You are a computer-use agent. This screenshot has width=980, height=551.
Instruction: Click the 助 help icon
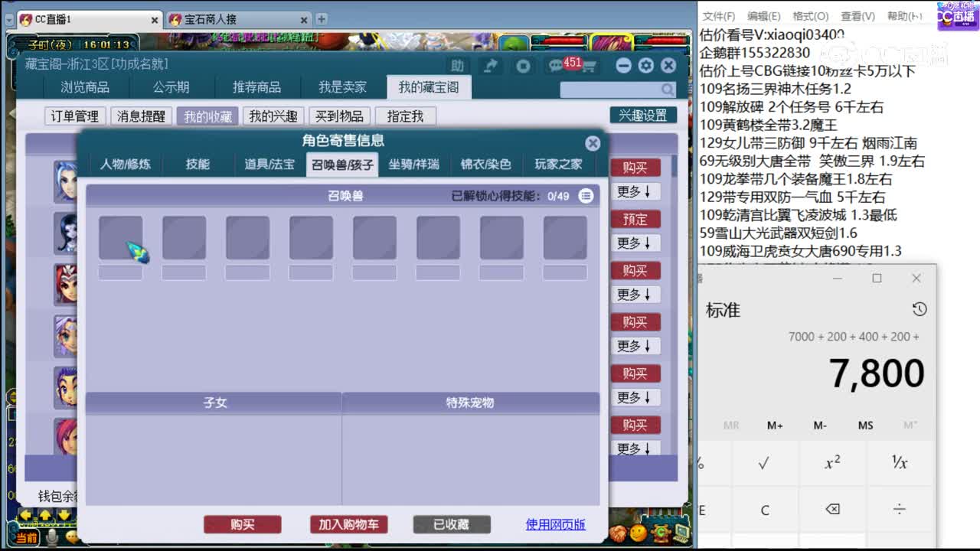pyautogui.click(x=457, y=66)
